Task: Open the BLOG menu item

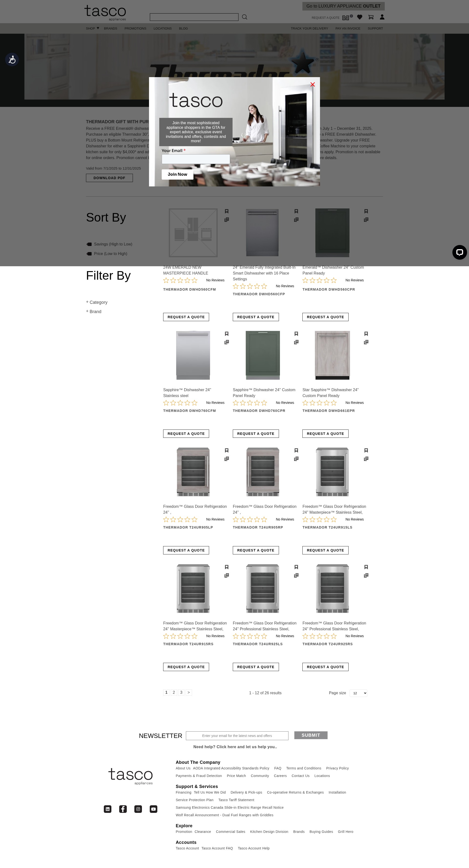Action: 183,29
